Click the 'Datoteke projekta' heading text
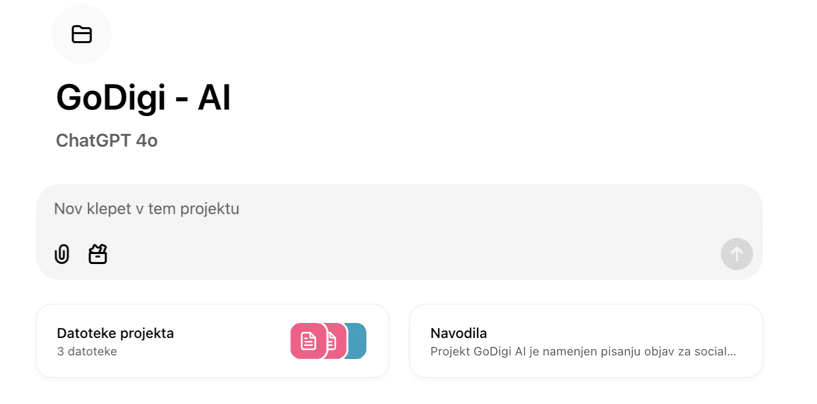The image size is (817, 404). coord(115,333)
